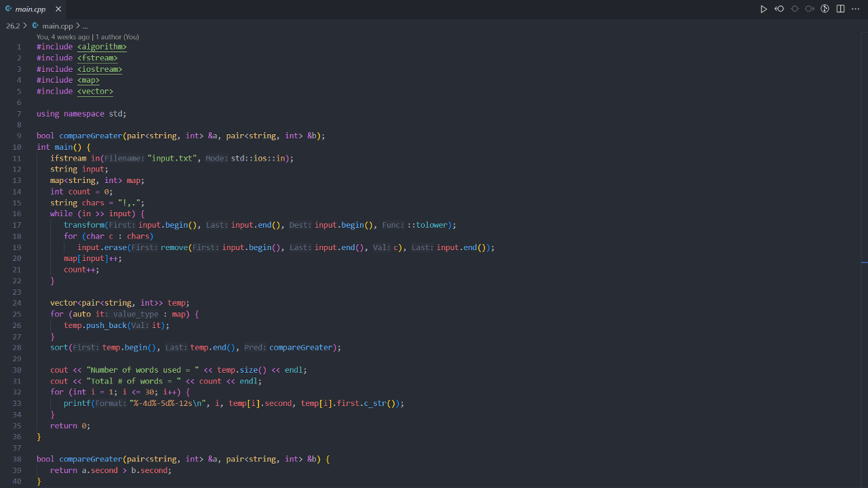Click the 'Func:' inlay hint
Viewport: 868px width, 488px height.
tap(393, 225)
